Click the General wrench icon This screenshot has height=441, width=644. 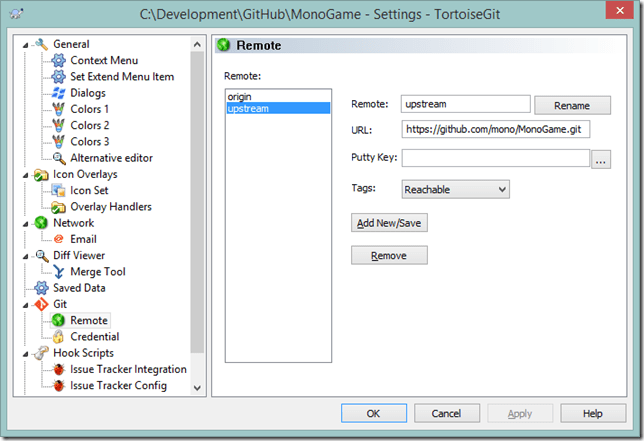41,44
